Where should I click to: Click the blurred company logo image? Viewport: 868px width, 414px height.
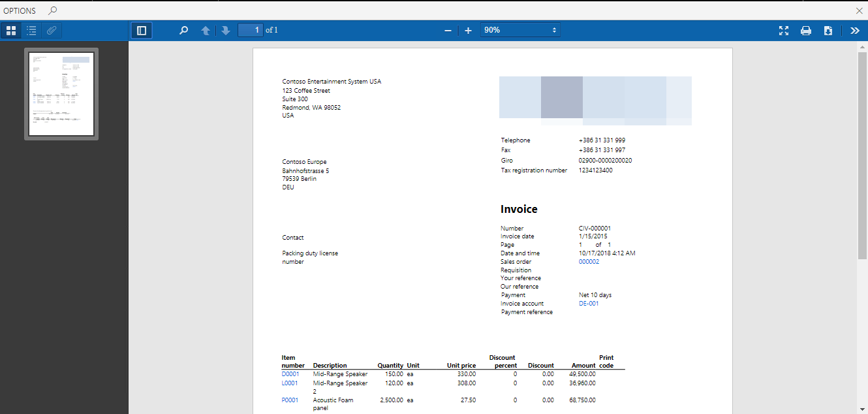click(x=595, y=101)
